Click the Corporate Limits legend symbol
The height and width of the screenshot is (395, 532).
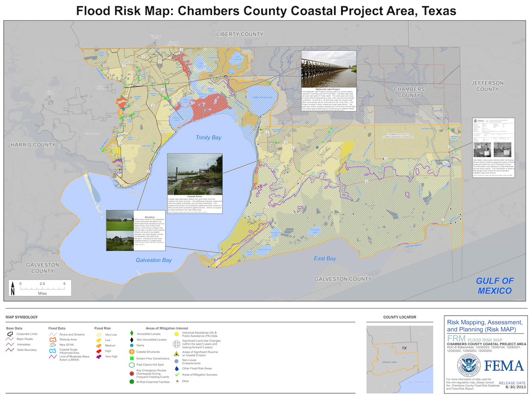(x=10, y=334)
